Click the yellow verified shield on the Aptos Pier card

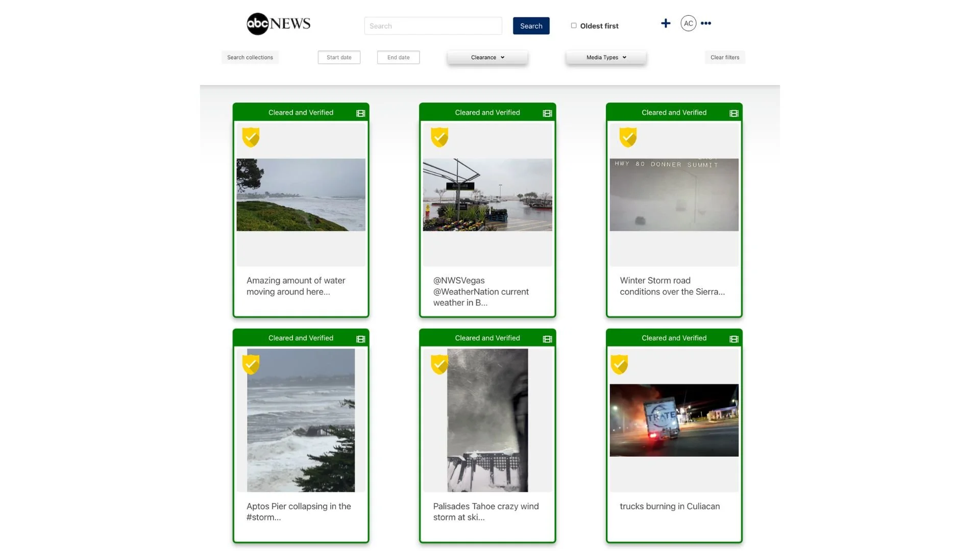click(251, 364)
